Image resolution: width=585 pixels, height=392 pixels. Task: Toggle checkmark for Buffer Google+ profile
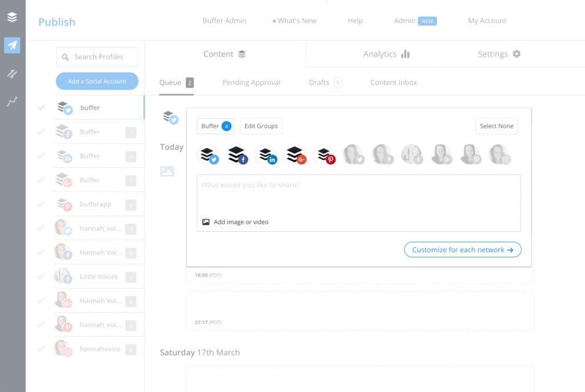(x=41, y=180)
